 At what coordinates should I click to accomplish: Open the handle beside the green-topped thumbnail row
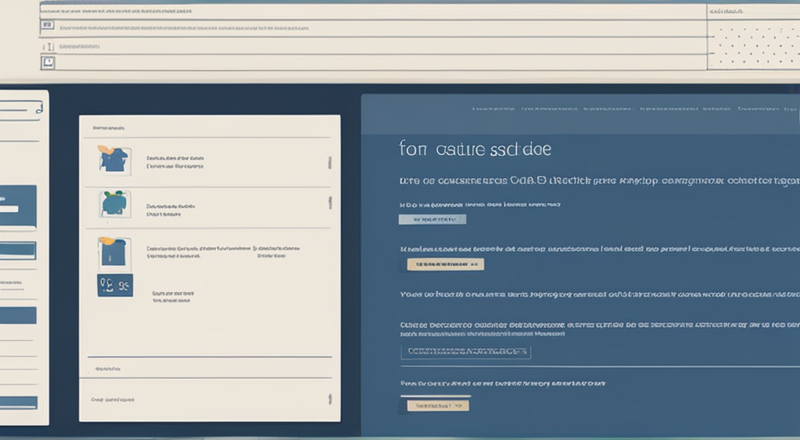pyautogui.click(x=330, y=203)
